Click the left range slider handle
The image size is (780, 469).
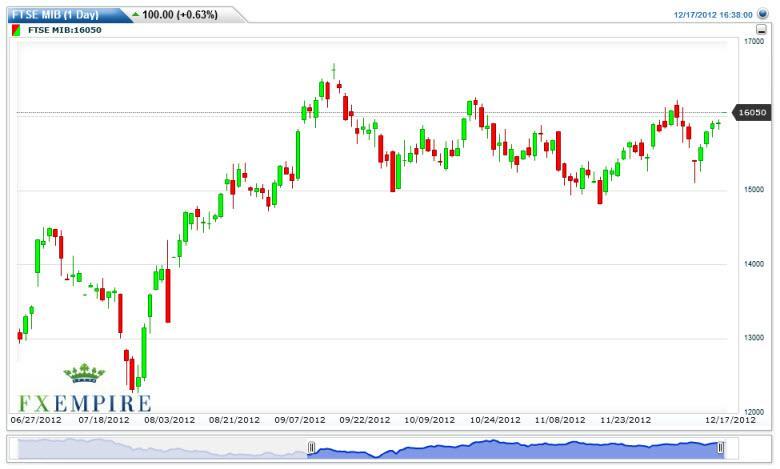pyautogui.click(x=311, y=448)
